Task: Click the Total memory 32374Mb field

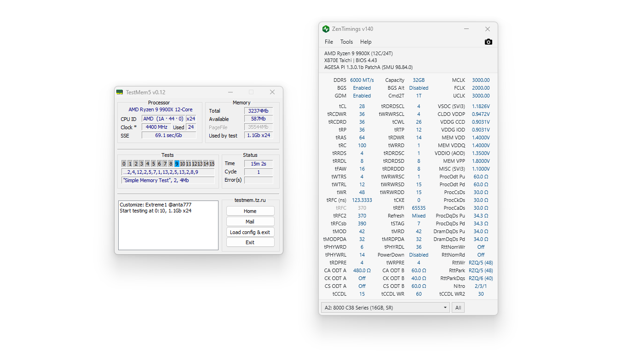Action: pyautogui.click(x=259, y=111)
